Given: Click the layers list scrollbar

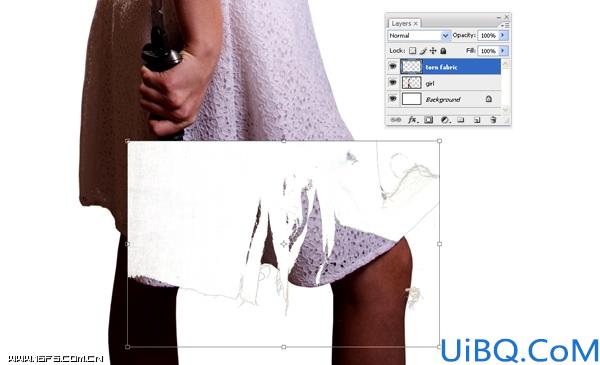Looking at the screenshot, I should 505,86.
